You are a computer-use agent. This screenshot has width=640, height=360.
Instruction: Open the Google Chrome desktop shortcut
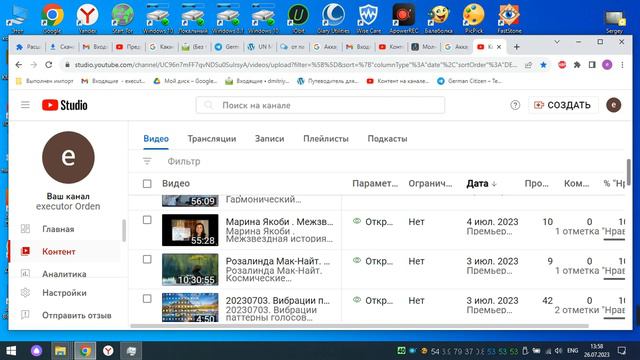[52, 18]
